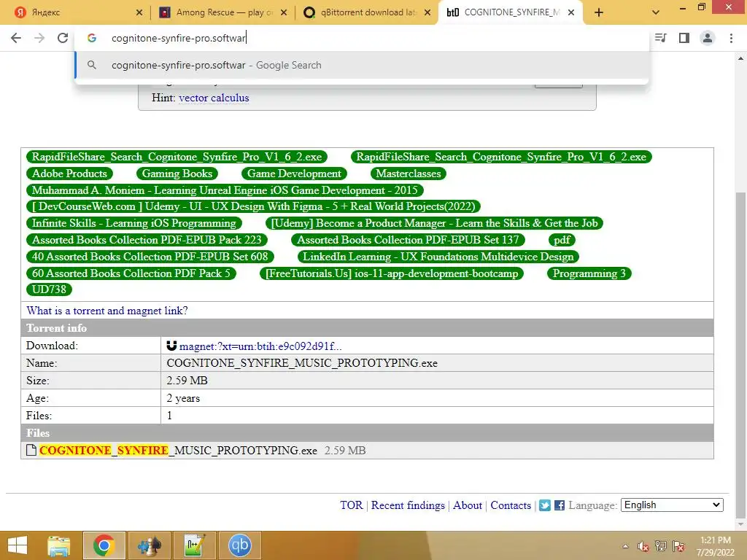Open What is a torrent and magnet link
This screenshot has width=747, height=560.
click(107, 311)
